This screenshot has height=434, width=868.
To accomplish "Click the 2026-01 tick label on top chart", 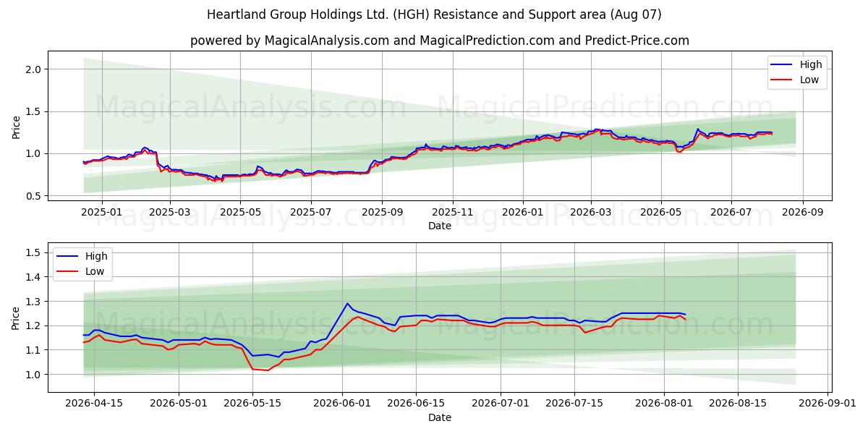I will [x=524, y=212].
